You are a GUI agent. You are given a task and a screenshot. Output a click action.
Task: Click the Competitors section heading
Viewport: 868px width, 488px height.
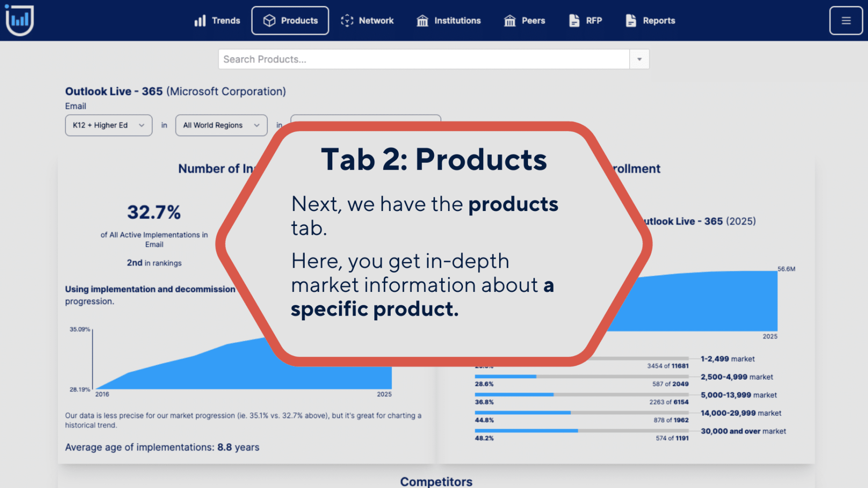tap(436, 482)
